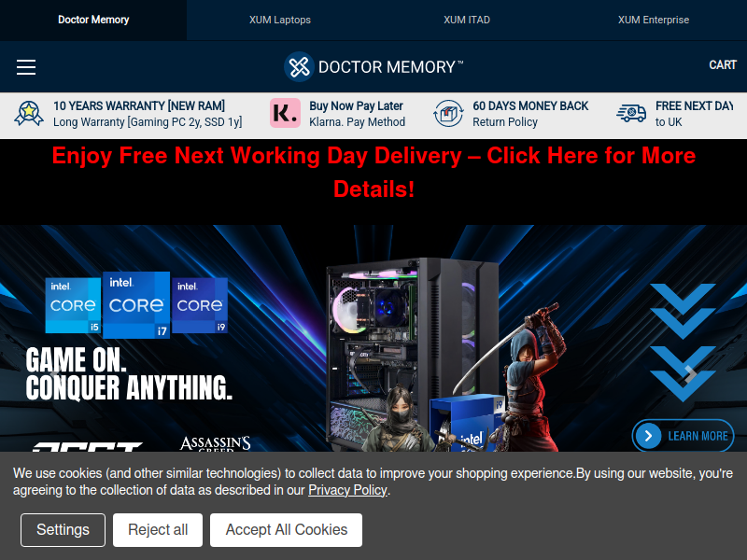Click the free delivery truck icon
Viewport: 747px width, 560px height.
click(631, 113)
